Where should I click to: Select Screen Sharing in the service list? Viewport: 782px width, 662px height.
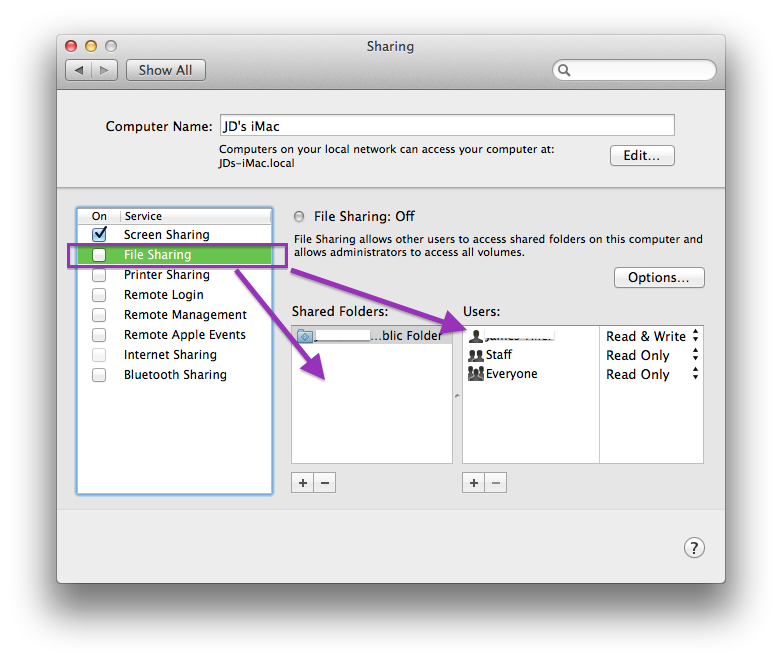pyautogui.click(x=167, y=234)
